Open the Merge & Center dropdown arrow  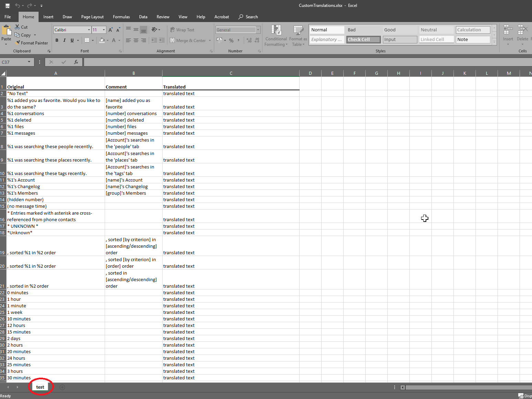point(210,41)
